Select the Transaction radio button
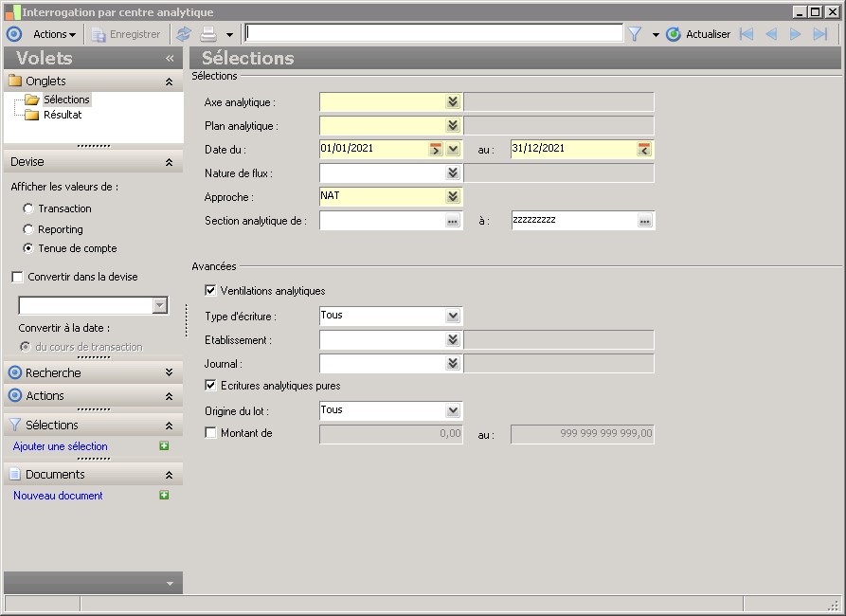The height and width of the screenshot is (616, 846). (x=28, y=208)
